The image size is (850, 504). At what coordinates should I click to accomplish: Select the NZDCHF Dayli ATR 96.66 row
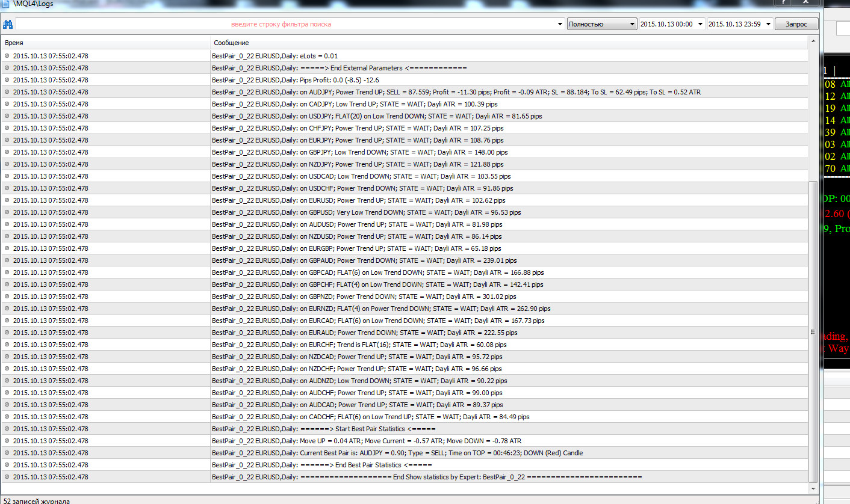coord(405,369)
